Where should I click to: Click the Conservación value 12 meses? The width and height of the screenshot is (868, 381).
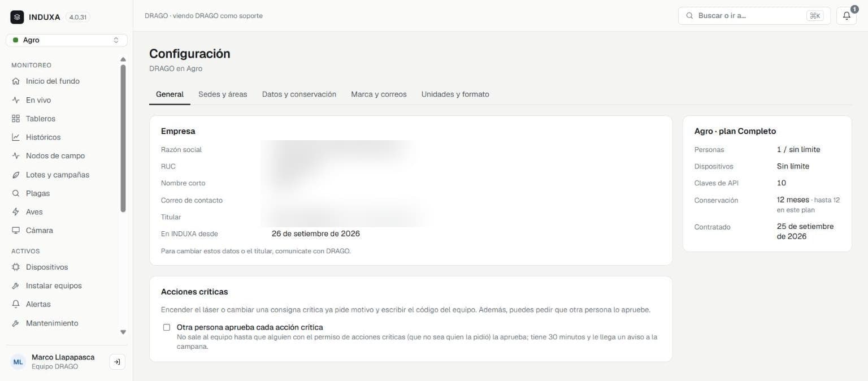pyautogui.click(x=793, y=200)
